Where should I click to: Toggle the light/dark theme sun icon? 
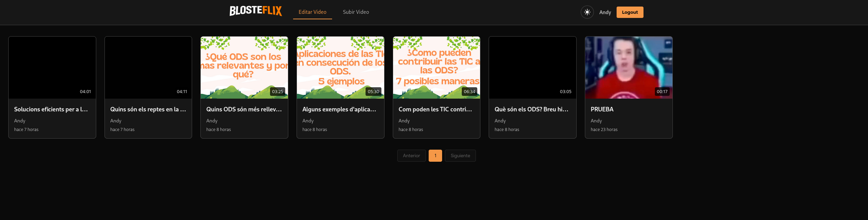click(x=587, y=12)
